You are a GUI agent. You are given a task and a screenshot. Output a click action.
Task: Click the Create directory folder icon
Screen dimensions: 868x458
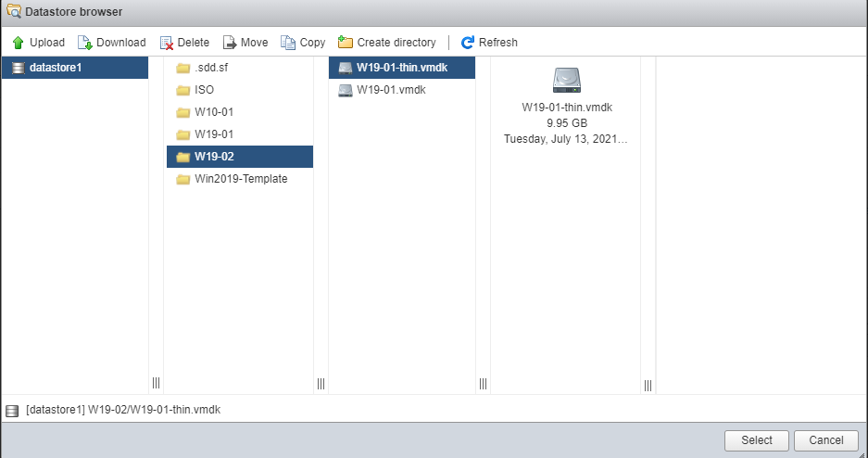coord(346,42)
